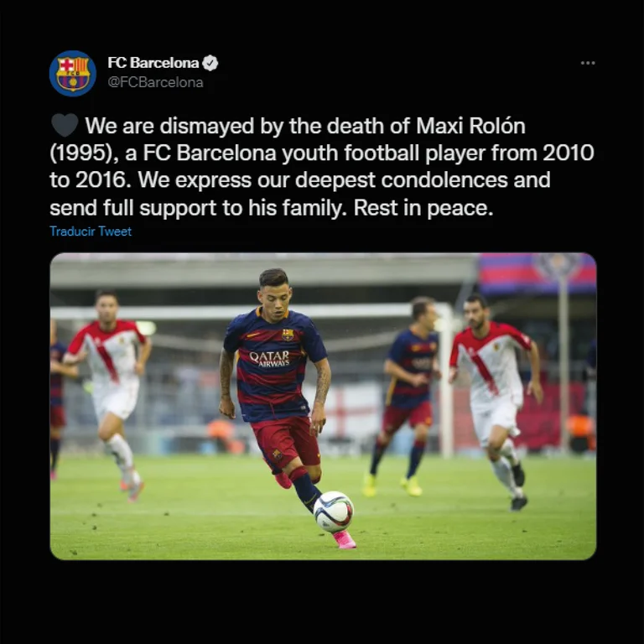The width and height of the screenshot is (644, 644).
Task: Open the FC Barcelona profile avatar
Action: point(73,74)
